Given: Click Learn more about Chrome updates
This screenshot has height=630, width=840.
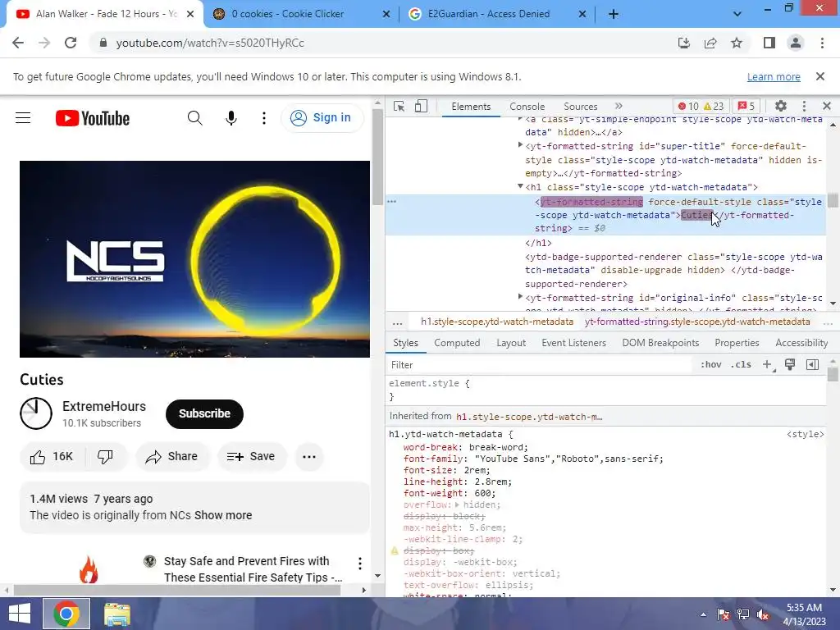Looking at the screenshot, I should pyautogui.click(x=774, y=76).
